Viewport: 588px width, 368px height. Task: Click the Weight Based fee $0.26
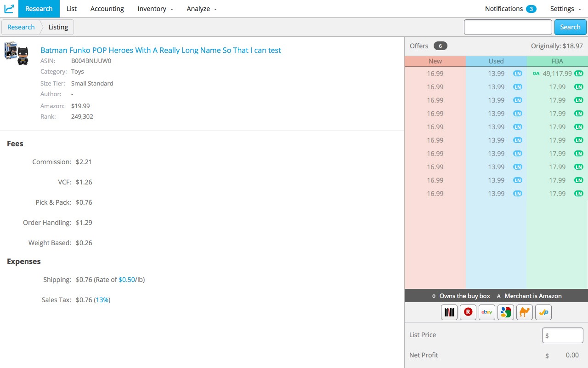point(84,243)
